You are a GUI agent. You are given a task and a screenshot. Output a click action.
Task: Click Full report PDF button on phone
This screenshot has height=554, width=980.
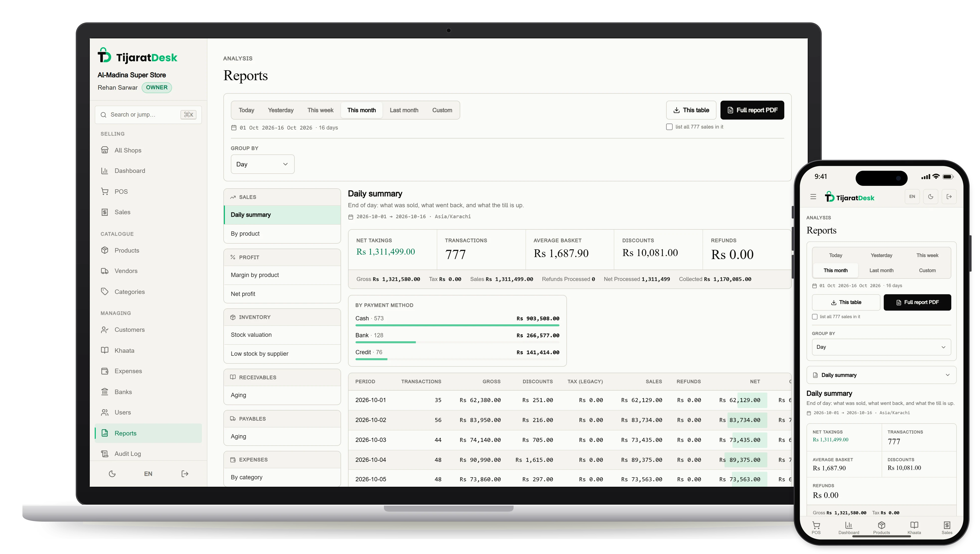pyautogui.click(x=917, y=302)
